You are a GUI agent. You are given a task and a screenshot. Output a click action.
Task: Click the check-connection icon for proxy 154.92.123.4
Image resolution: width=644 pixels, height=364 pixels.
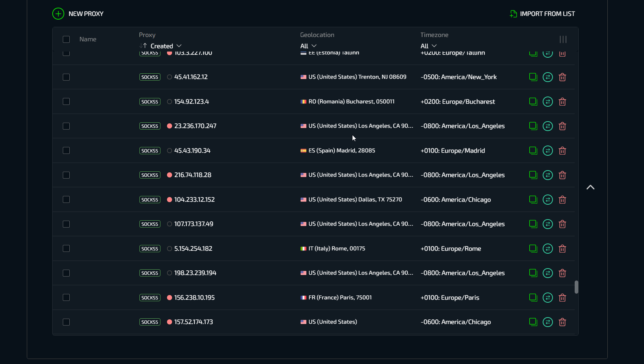[x=547, y=102]
